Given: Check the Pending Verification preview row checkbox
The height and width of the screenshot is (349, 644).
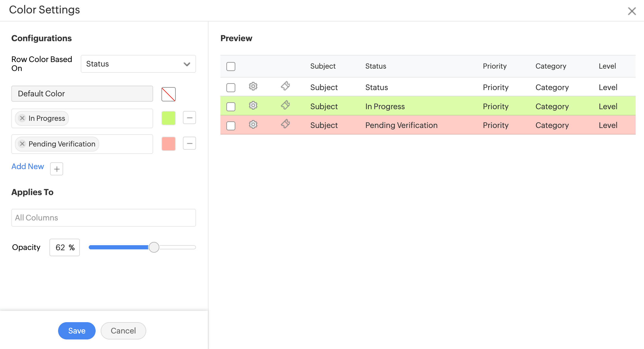Looking at the screenshot, I should point(231,126).
